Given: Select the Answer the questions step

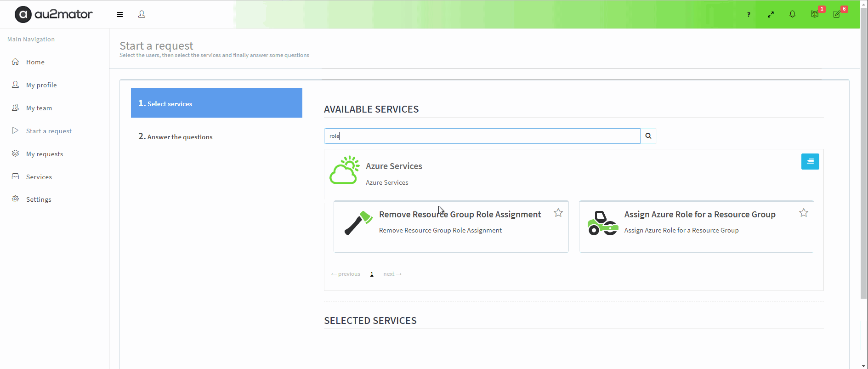Looking at the screenshot, I should [180, 137].
